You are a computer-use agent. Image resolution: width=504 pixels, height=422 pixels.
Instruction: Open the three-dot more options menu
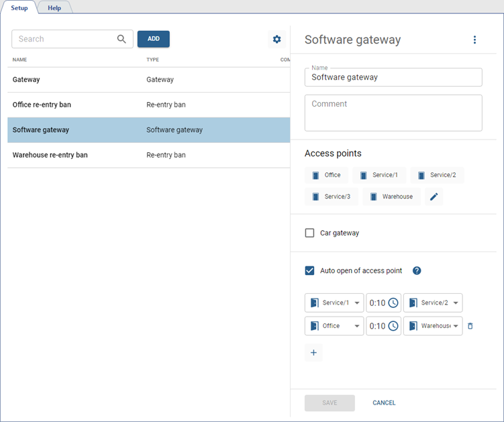474,40
